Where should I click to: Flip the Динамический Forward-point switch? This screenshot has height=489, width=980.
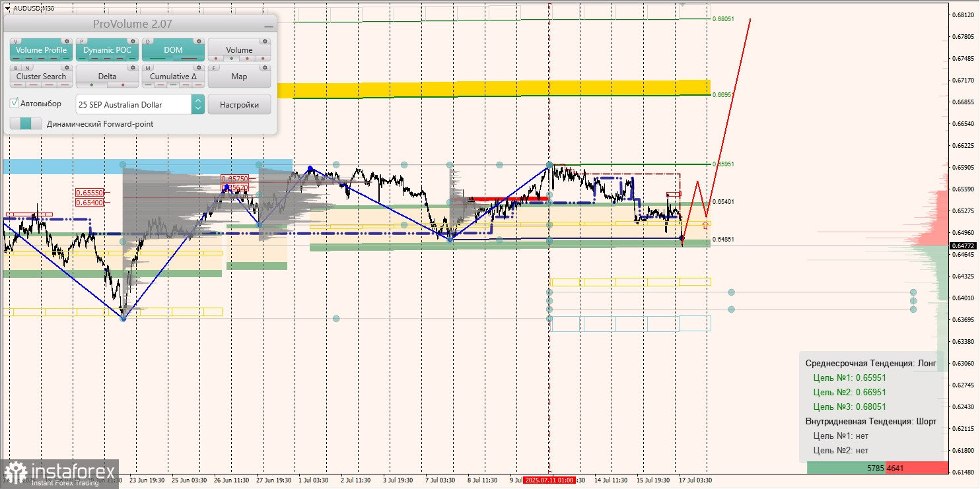[26, 123]
